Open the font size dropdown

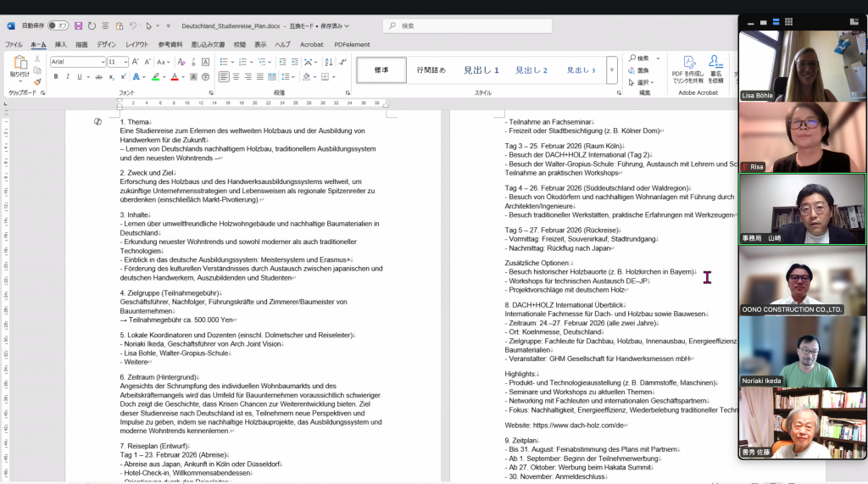[125, 62]
